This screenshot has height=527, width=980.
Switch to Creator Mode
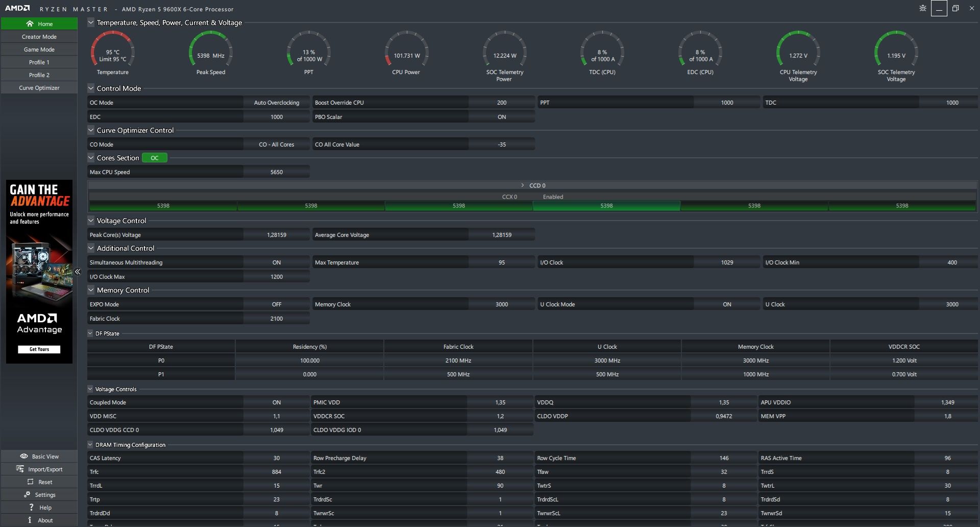tap(39, 37)
